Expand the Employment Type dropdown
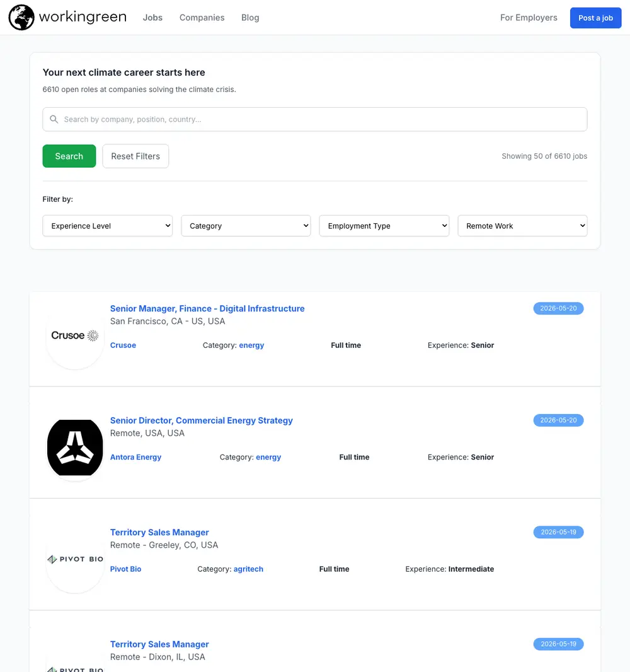This screenshot has width=630, height=672. point(384,226)
